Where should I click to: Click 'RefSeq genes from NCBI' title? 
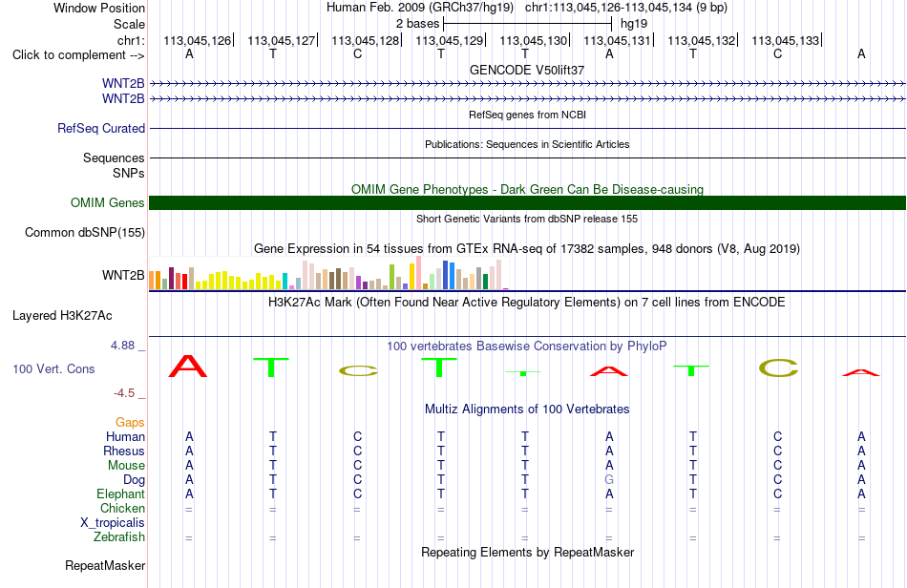(527, 115)
